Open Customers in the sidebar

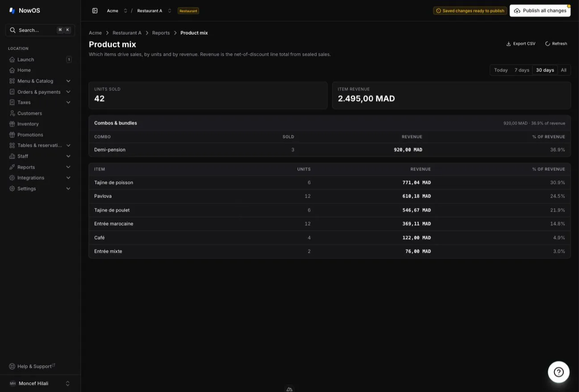tap(40, 113)
